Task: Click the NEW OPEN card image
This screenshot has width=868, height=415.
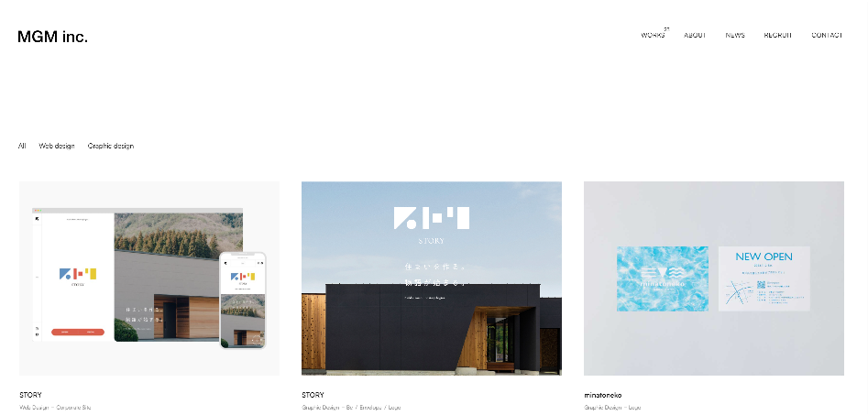Action: [764, 278]
